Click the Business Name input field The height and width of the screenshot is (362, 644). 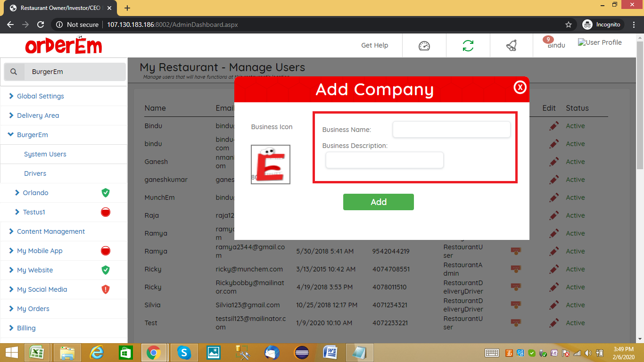point(451,130)
